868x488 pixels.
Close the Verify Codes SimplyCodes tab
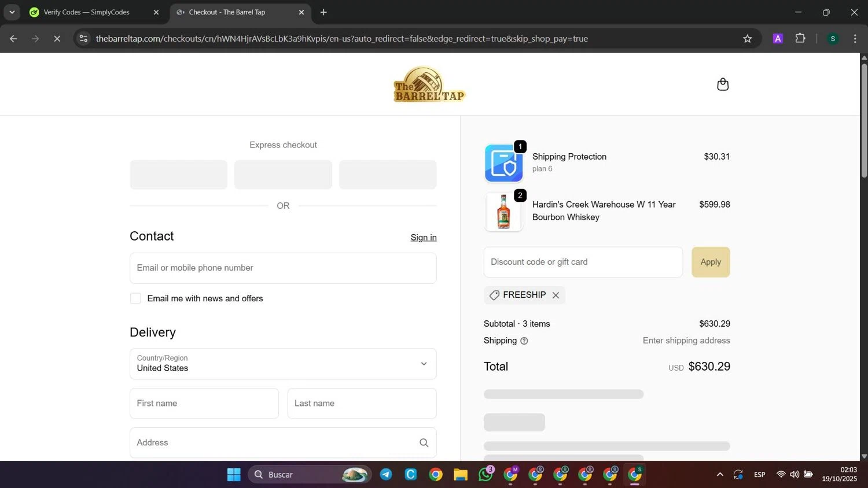(156, 12)
